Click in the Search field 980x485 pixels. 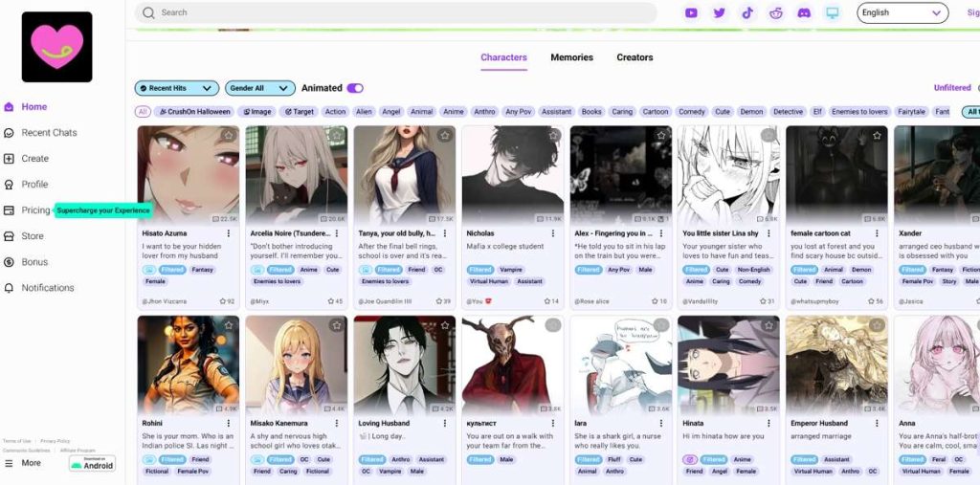point(395,12)
